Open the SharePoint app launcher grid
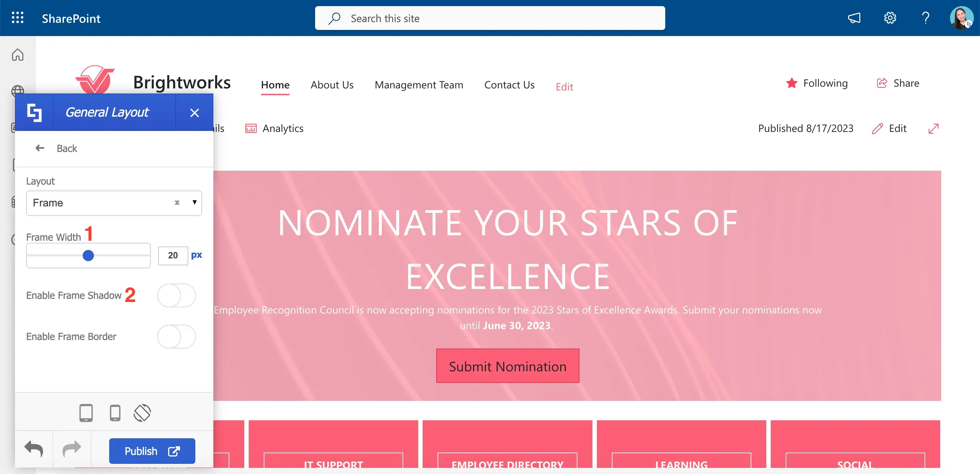The height and width of the screenshot is (474, 980). (x=17, y=18)
